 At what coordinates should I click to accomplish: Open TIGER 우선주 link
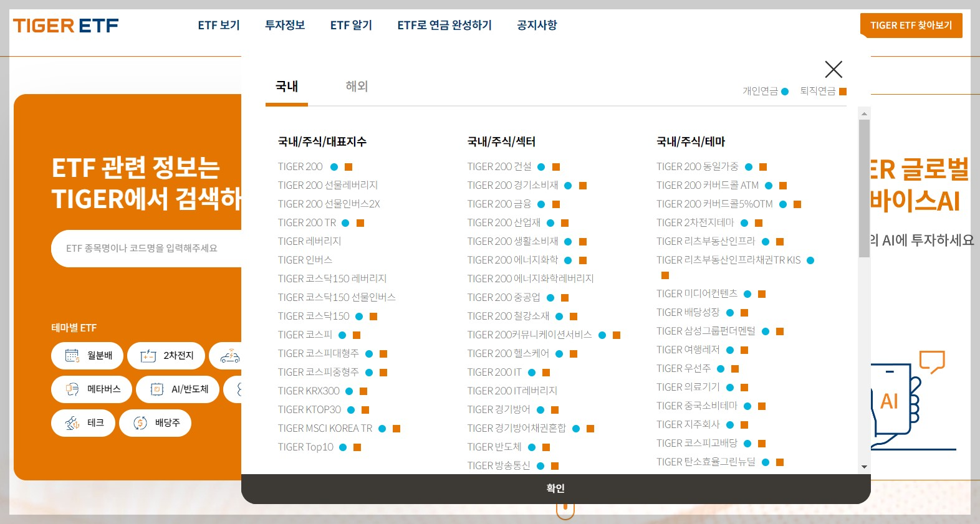point(683,369)
